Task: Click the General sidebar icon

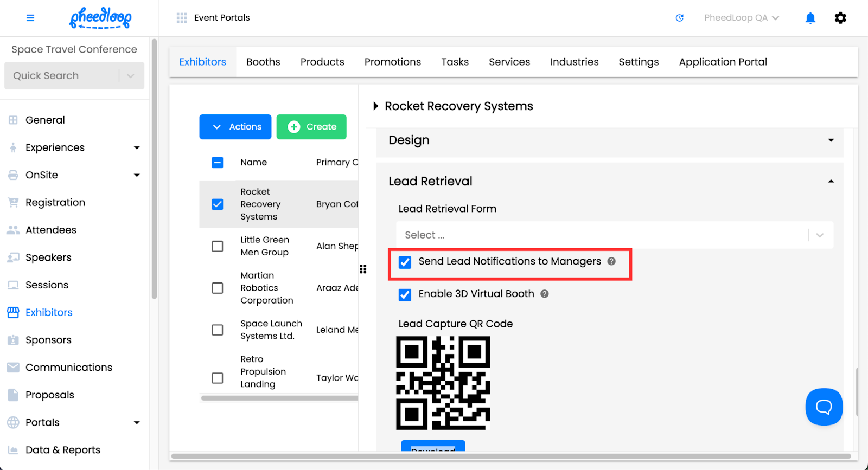Action: coord(13,120)
